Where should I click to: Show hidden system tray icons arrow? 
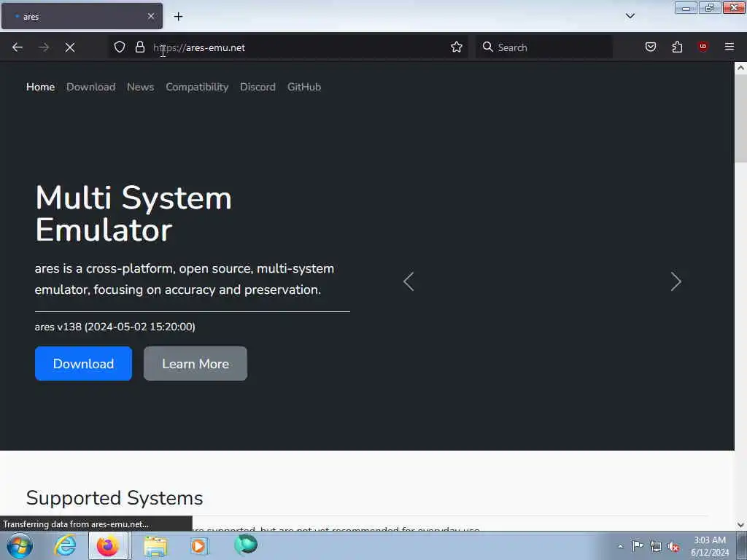(620, 547)
